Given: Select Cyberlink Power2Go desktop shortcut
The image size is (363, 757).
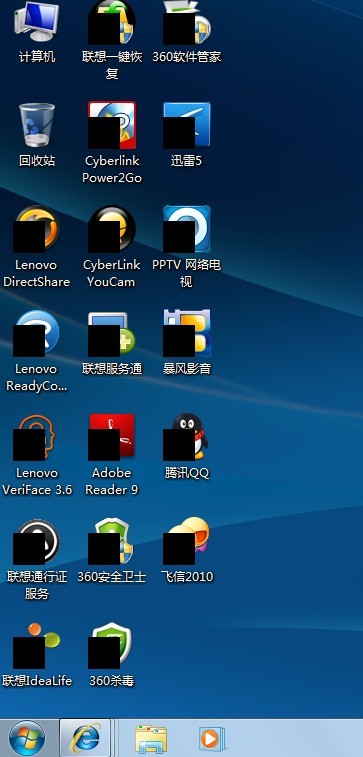Looking at the screenshot, I should [x=112, y=125].
